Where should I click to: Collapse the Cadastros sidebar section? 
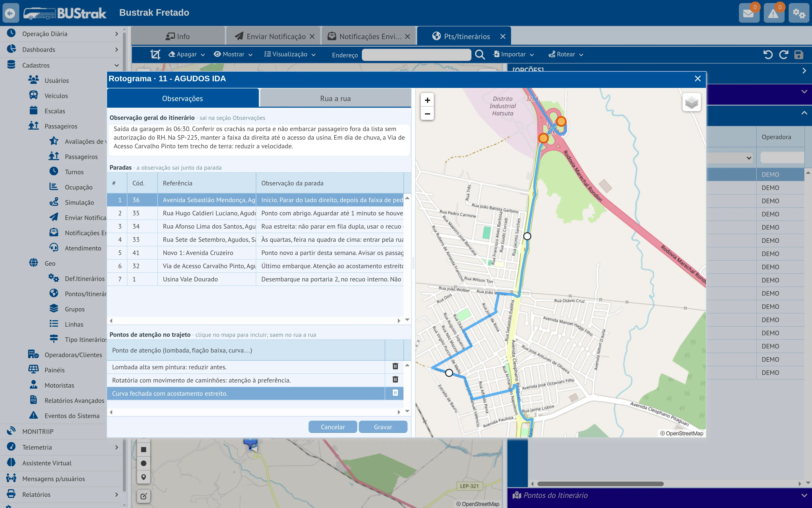pos(61,65)
